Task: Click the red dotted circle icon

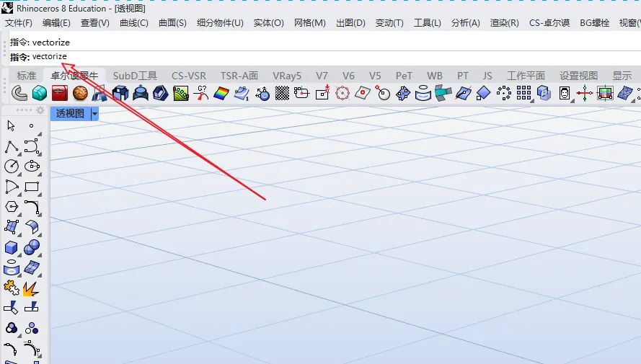Action: 342,93
